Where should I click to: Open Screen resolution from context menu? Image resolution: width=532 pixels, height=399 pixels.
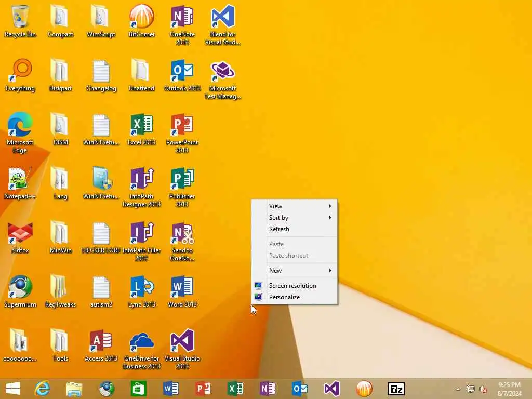294,285
